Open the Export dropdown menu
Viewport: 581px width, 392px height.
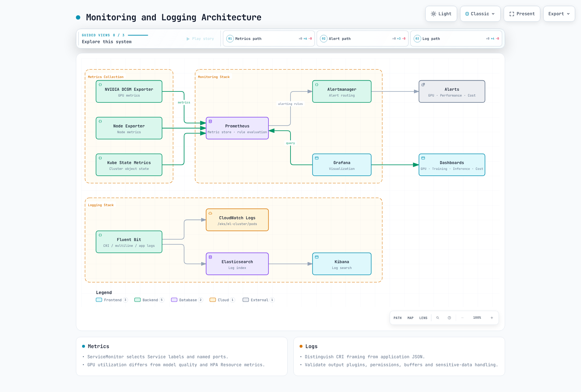(x=559, y=14)
